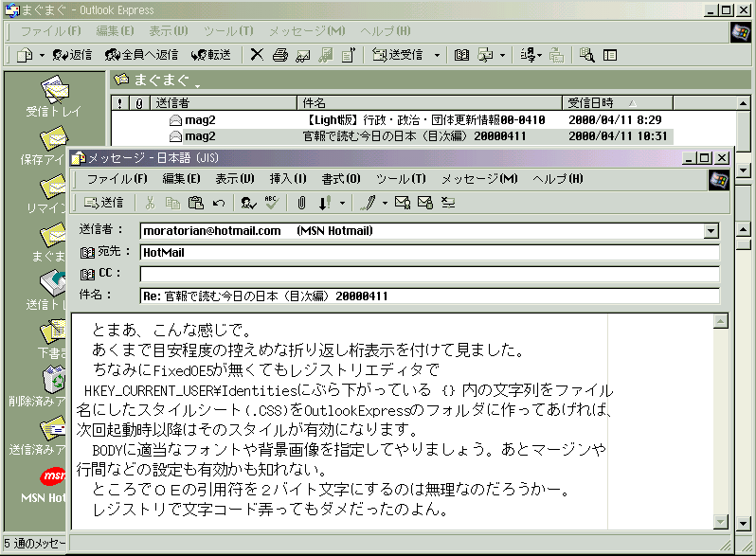The image size is (756, 556).
Task: Digitally sign message envelope ribbon icon
Action: 403,203
